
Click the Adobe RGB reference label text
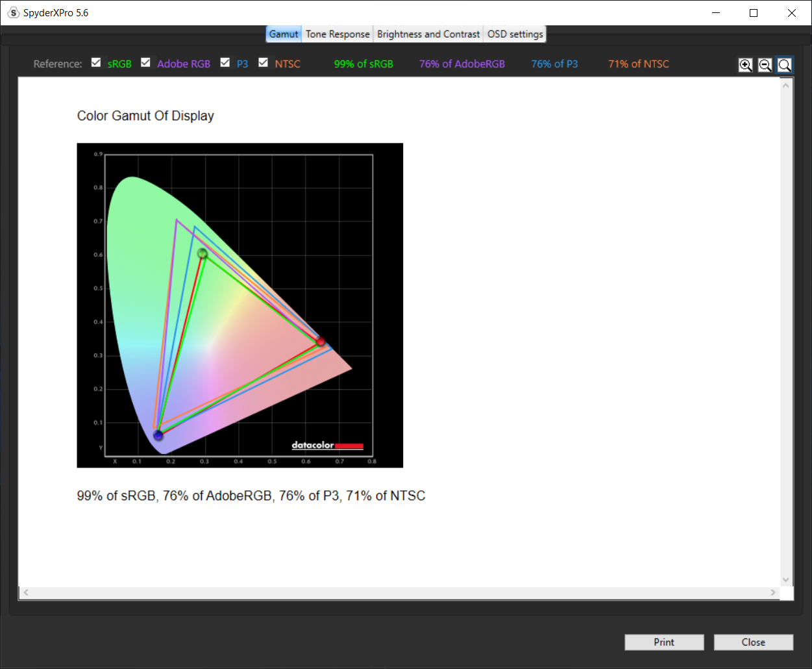pos(184,64)
